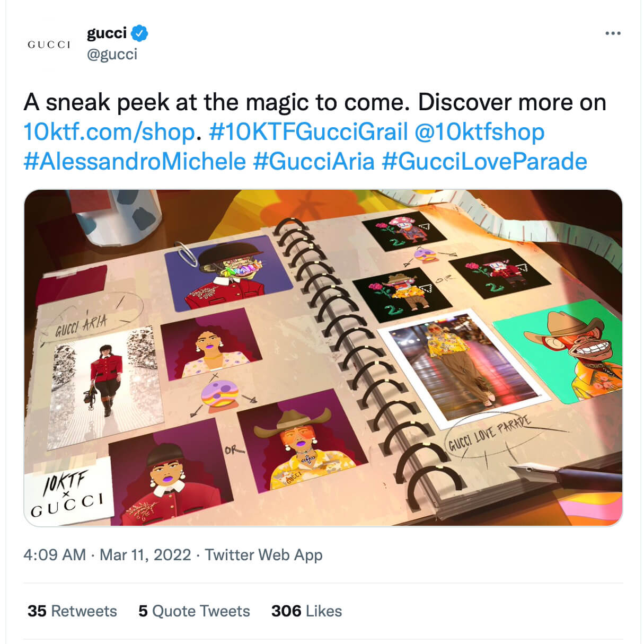This screenshot has height=644, width=644.
Task: Open the 10ktf.com/shop link
Action: 109,132
